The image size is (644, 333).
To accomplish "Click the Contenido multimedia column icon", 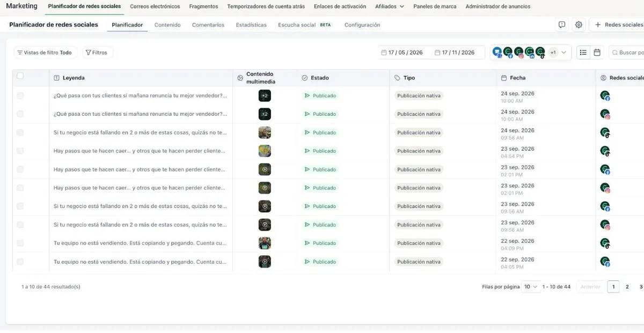I will point(240,78).
